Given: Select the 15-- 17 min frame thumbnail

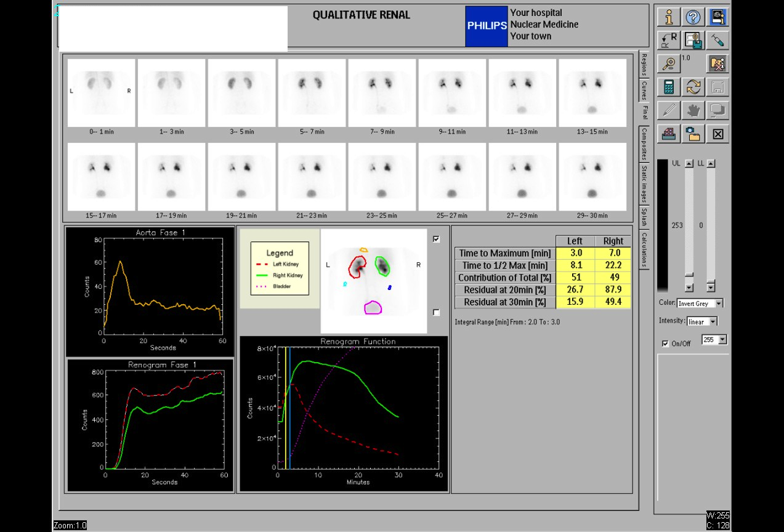Looking at the screenshot, I should pyautogui.click(x=101, y=177).
